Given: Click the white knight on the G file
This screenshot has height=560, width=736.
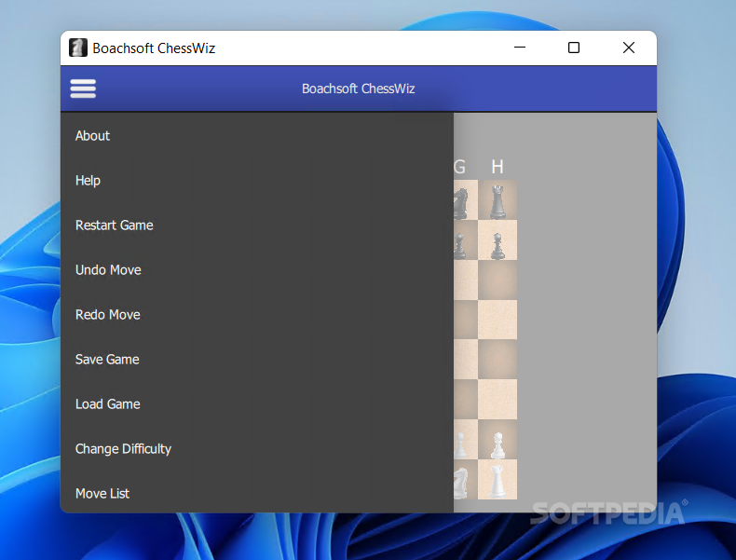Looking at the screenshot, I should click(460, 483).
